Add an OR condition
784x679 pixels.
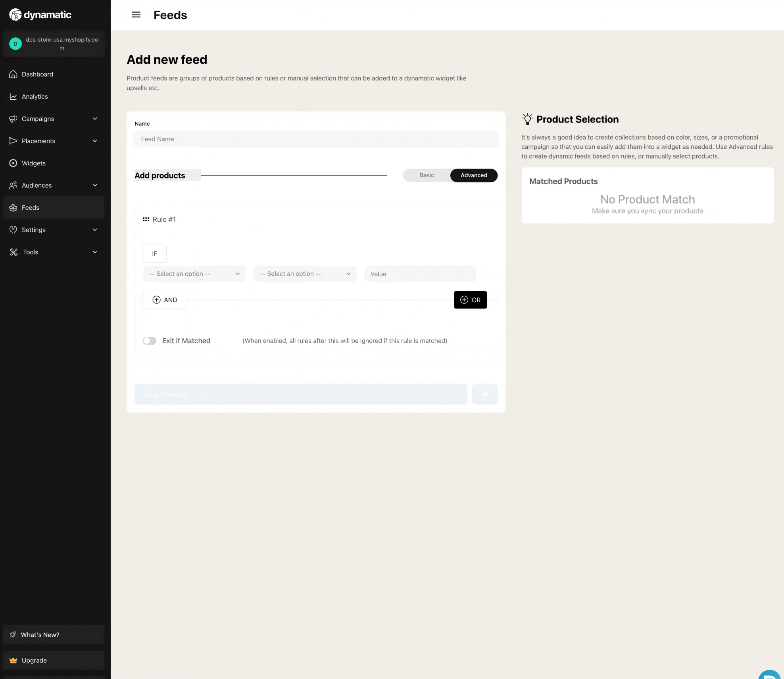click(470, 300)
